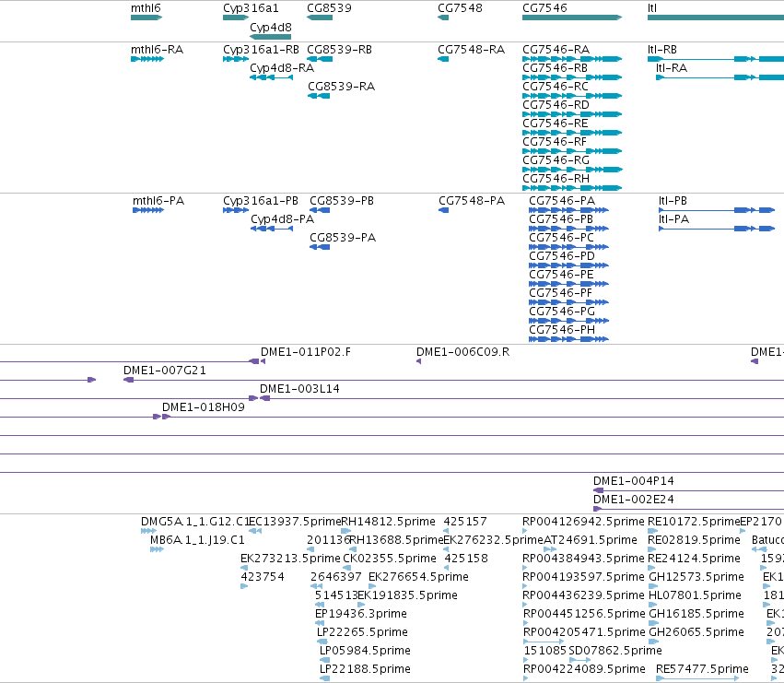Click feature 2646397
The height and width of the screenshot is (683, 784).
pos(316,586)
